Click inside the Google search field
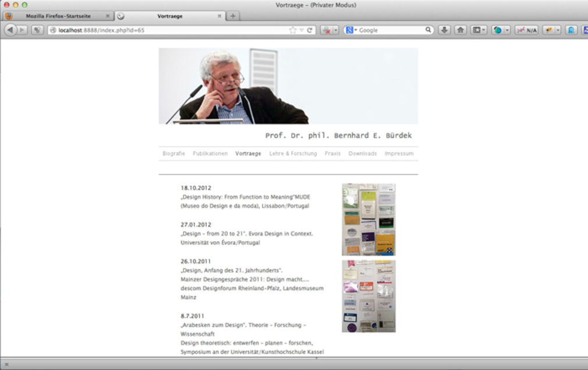 [x=391, y=30]
